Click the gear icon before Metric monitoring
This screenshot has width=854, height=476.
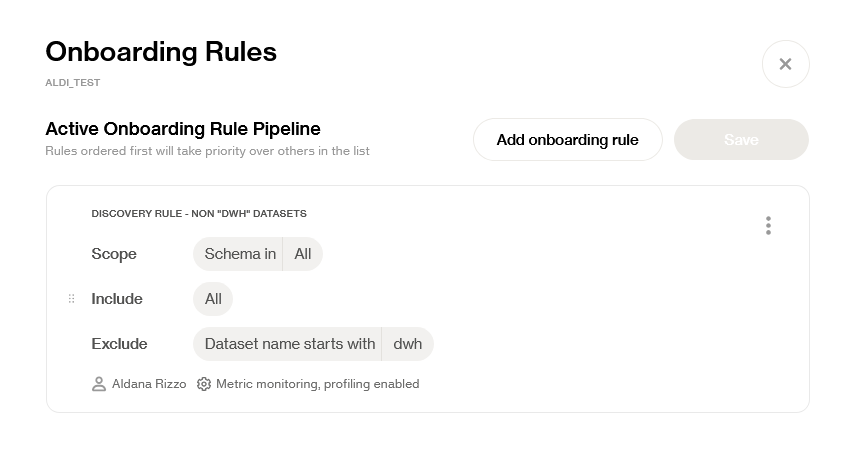(204, 384)
